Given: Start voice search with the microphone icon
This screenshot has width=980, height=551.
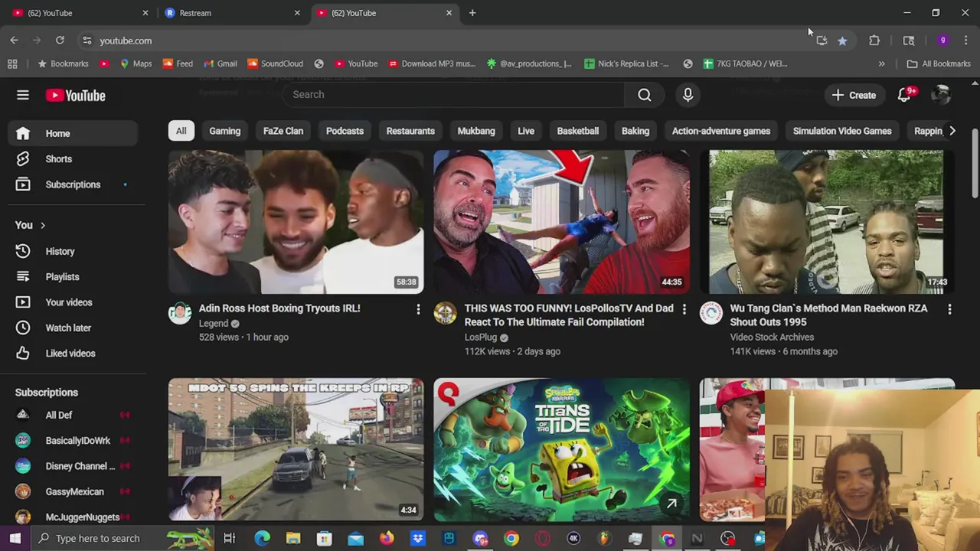Looking at the screenshot, I should 688,94.
